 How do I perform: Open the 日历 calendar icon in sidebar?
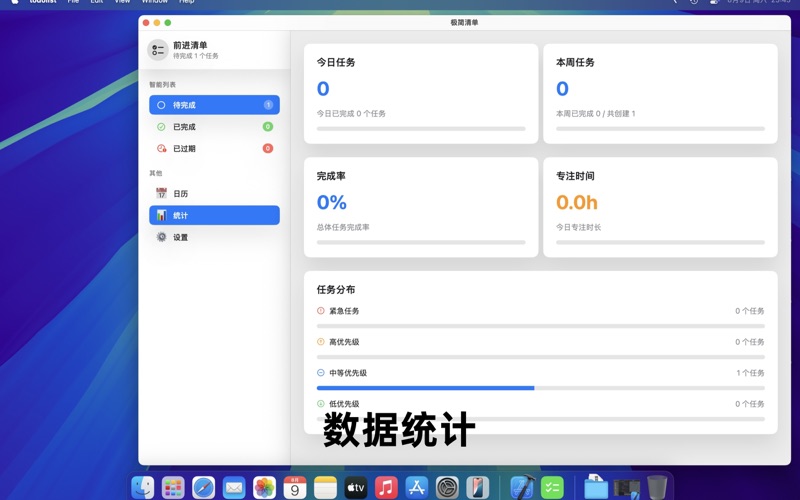161,193
